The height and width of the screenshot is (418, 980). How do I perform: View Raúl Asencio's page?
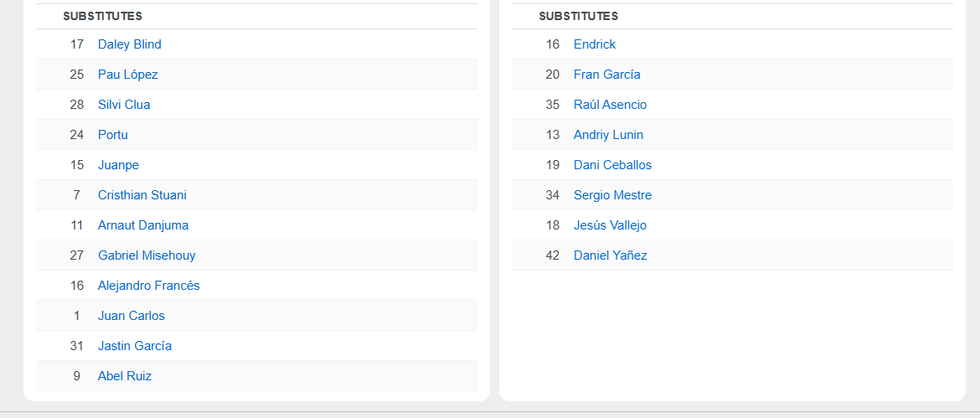pyautogui.click(x=610, y=105)
